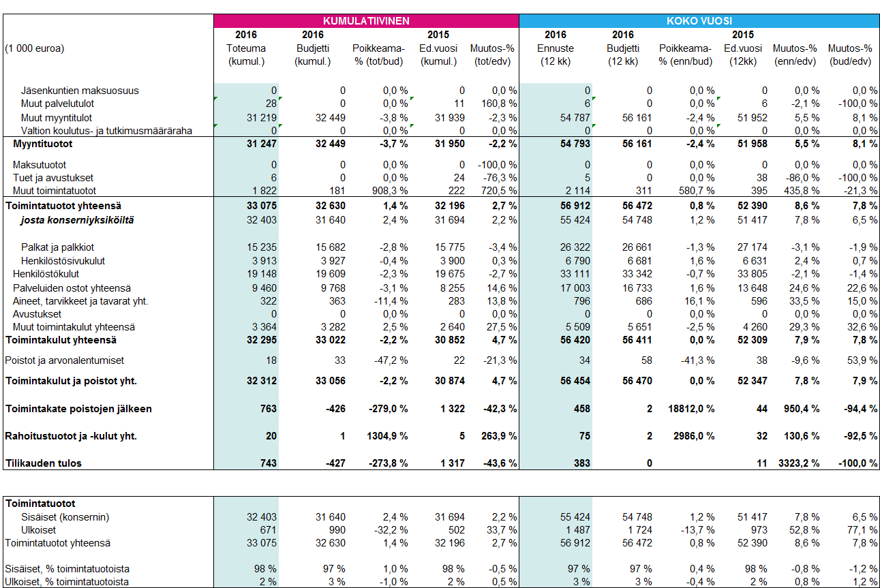Select the 'Muut toimintatuotot' row label
The width and height of the screenshot is (880, 588).
coord(55,191)
